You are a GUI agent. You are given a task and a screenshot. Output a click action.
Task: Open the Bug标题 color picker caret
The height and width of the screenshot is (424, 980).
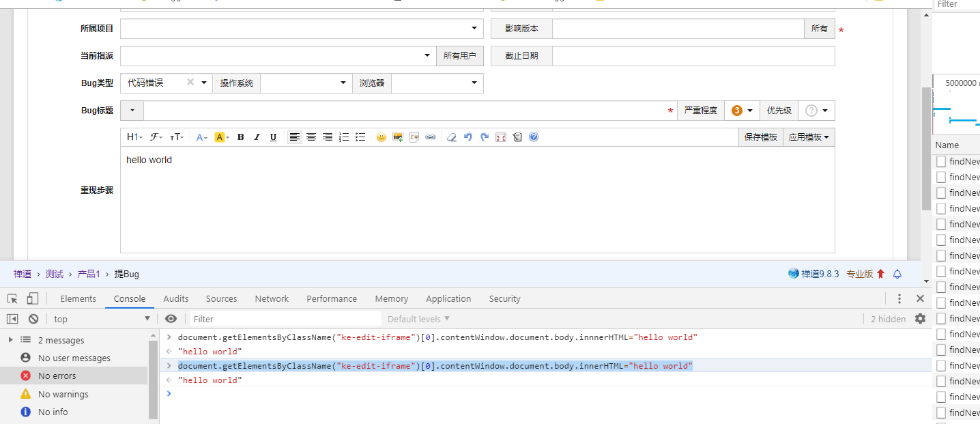pyautogui.click(x=132, y=111)
